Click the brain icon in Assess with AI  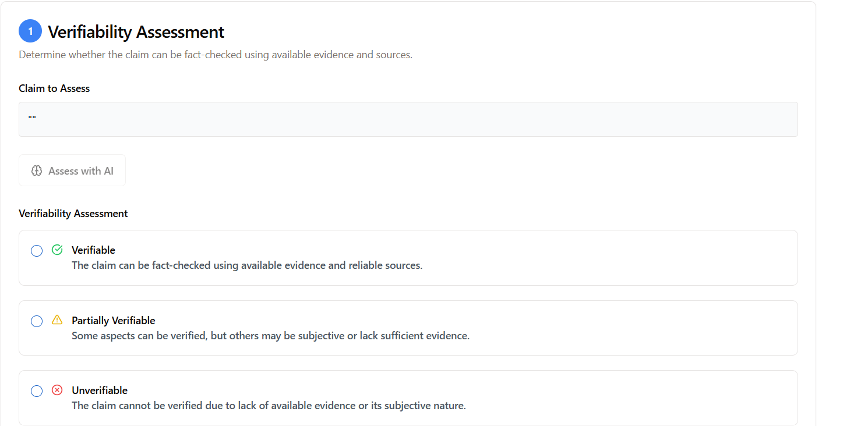tap(37, 171)
